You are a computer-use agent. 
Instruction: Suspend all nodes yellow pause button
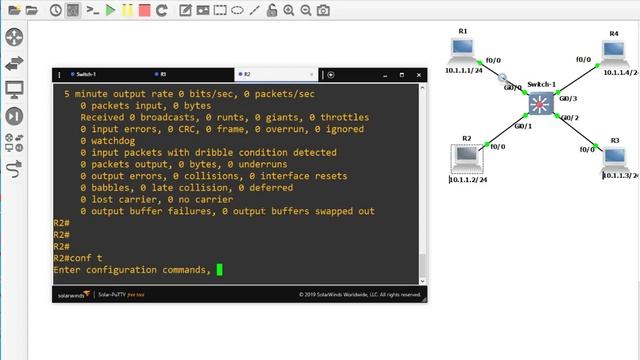coord(127,10)
